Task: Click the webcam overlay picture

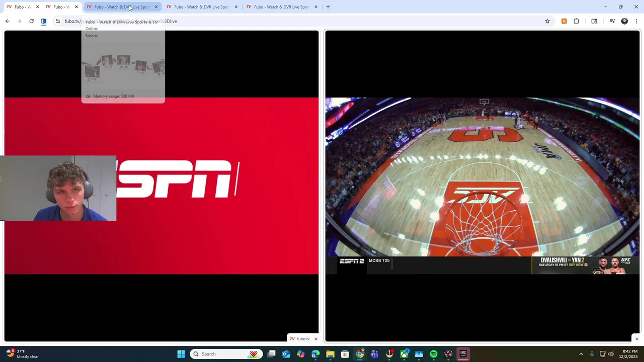Action: pyautogui.click(x=58, y=188)
